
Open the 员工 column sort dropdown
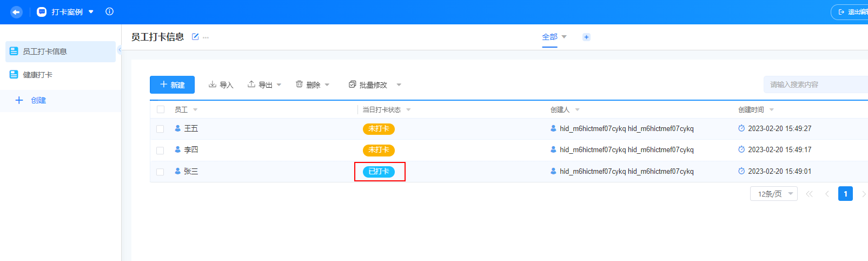tap(195, 110)
